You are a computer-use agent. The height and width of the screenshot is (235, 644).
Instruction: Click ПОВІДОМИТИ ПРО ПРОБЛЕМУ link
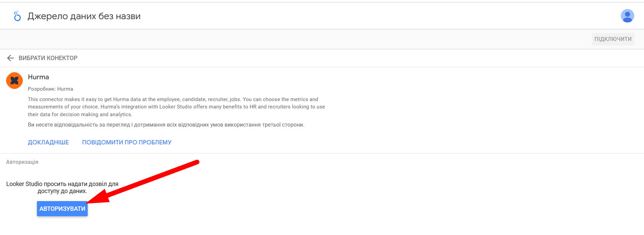pyautogui.click(x=127, y=142)
